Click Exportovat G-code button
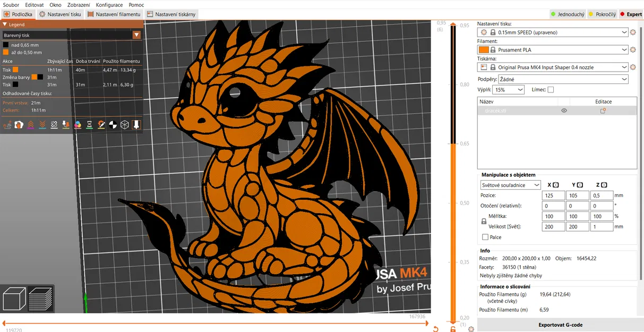Screen dimensions: 644x332 coord(561,325)
